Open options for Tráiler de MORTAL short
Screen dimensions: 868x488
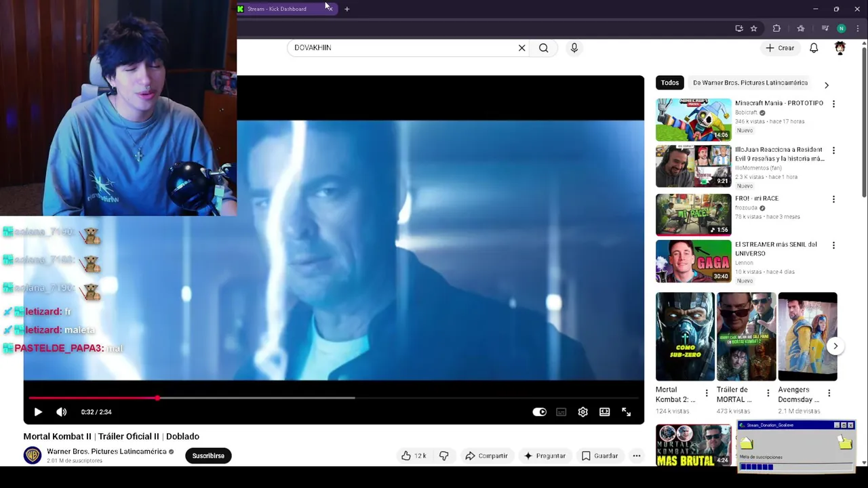(x=768, y=393)
